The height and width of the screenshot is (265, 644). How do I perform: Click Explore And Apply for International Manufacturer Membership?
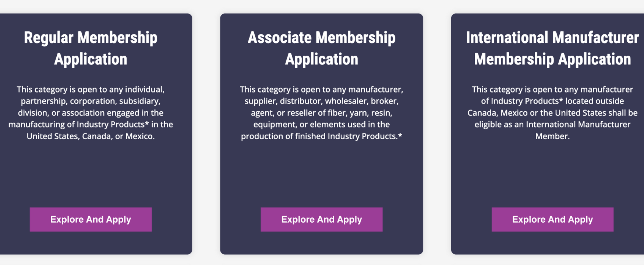pyautogui.click(x=552, y=219)
